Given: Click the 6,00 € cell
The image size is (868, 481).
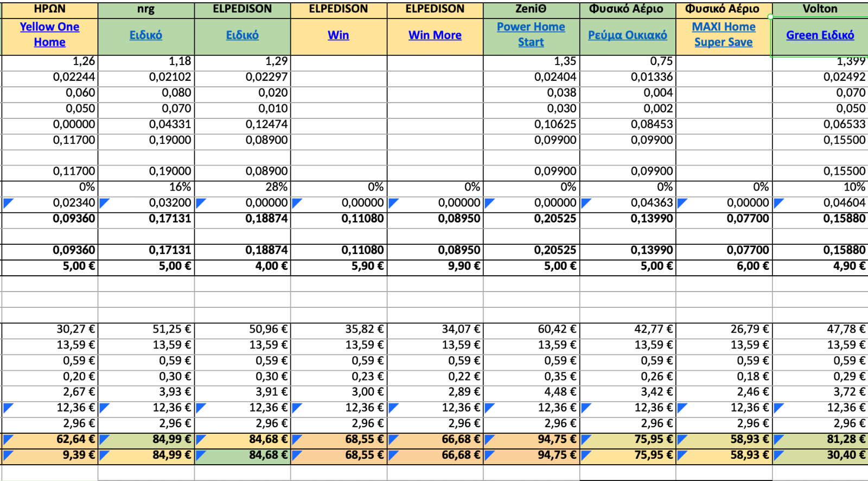Looking at the screenshot, I should tap(724, 267).
